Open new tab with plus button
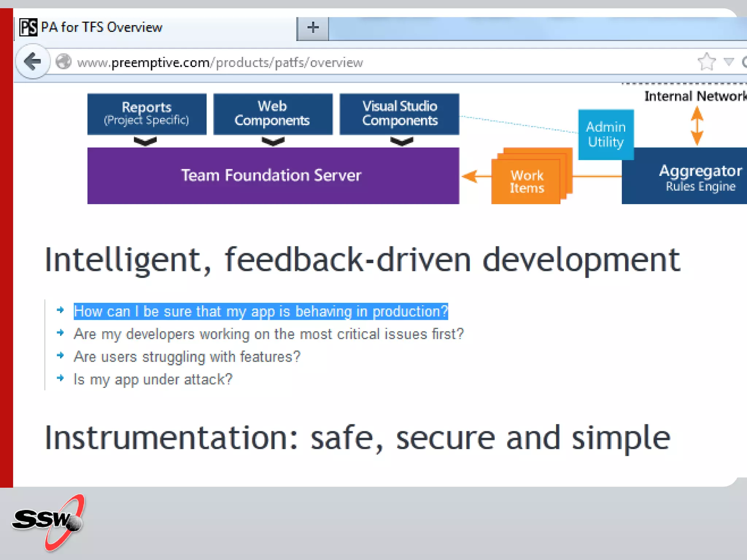The image size is (747, 560). tap(313, 28)
